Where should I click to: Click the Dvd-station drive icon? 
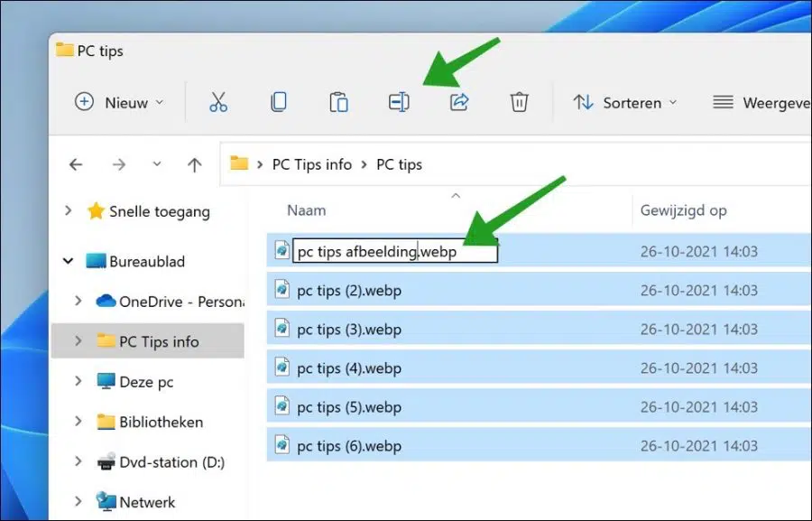coord(106,461)
